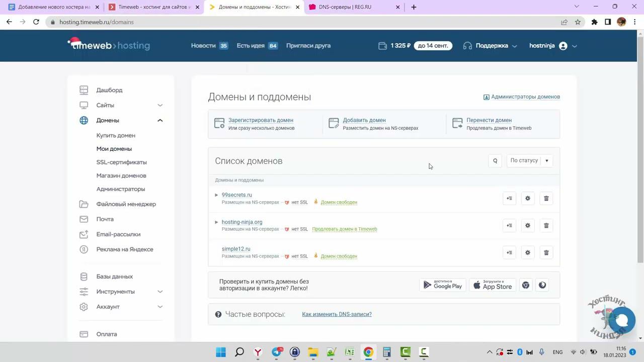Open settings gear for 99secrets.ru
This screenshot has width=644, height=362.
(x=528, y=199)
